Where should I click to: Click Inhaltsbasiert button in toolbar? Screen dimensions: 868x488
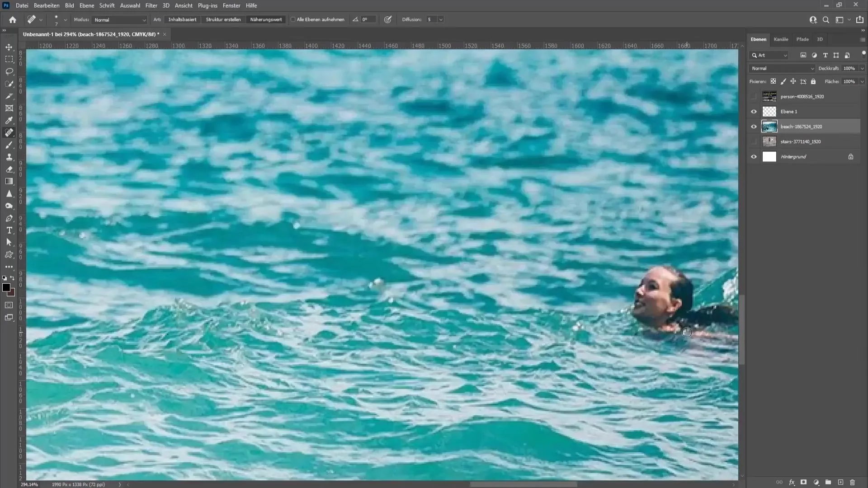182,20
